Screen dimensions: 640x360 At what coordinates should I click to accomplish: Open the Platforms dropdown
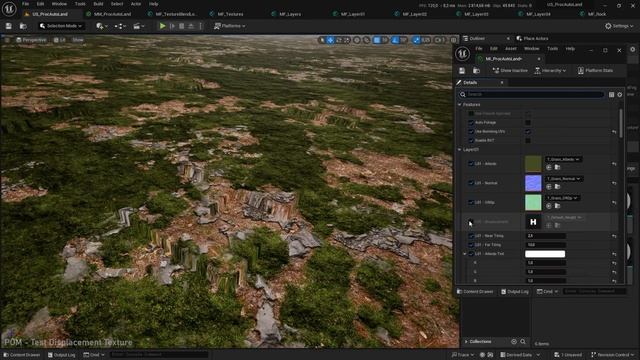click(230, 26)
